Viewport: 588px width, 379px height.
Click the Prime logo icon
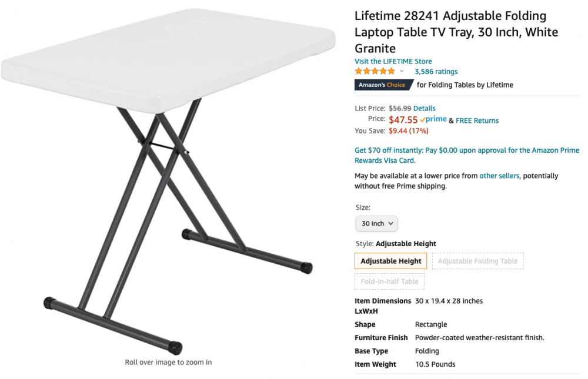[x=433, y=119]
